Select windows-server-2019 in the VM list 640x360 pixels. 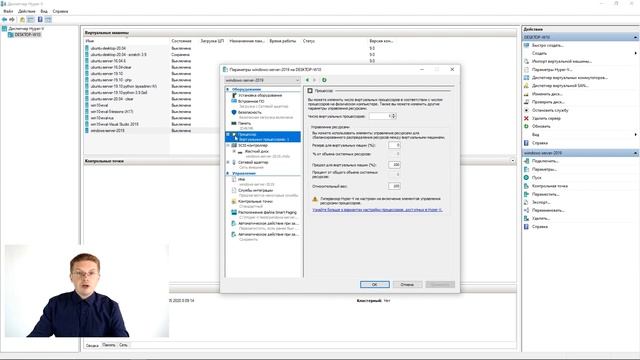[107, 131]
